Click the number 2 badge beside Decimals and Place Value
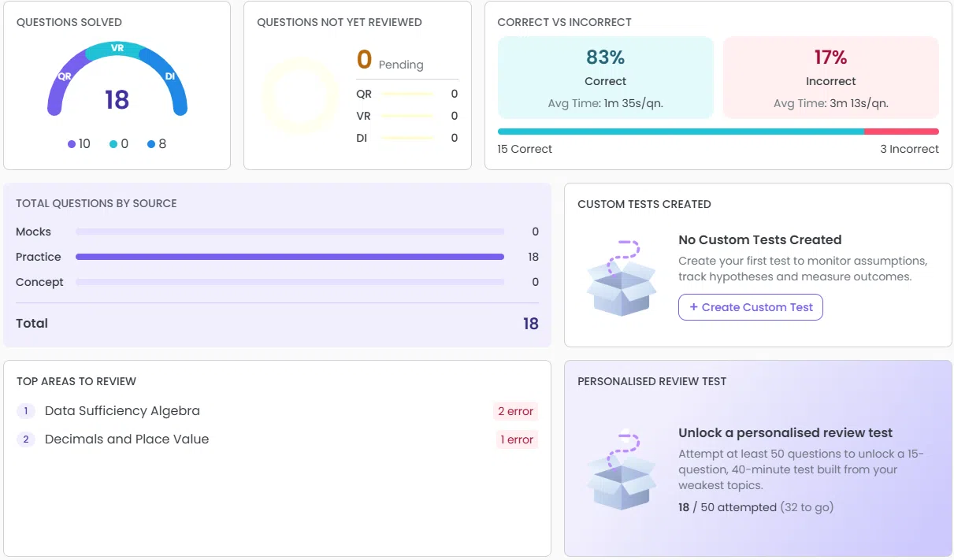 pyautogui.click(x=26, y=439)
